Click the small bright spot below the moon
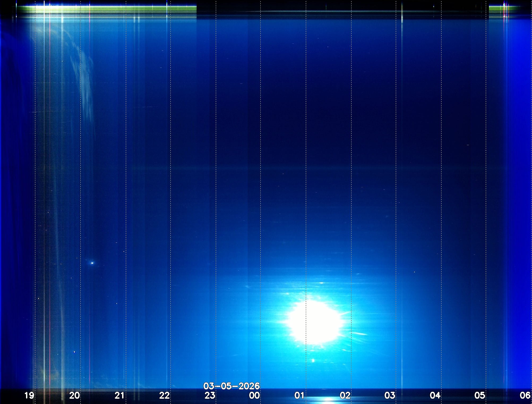Image resolution: width=532 pixels, height=404 pixels. [313, 360]
